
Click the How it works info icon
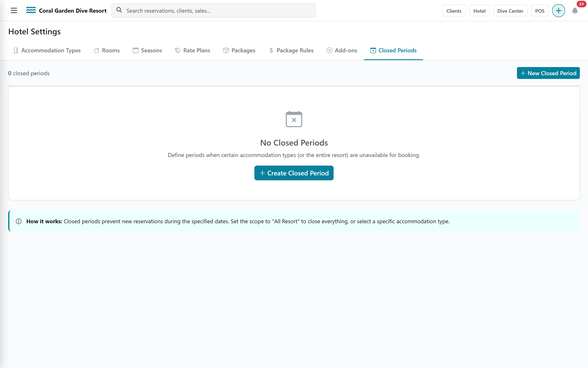click(x=19, y=221)
